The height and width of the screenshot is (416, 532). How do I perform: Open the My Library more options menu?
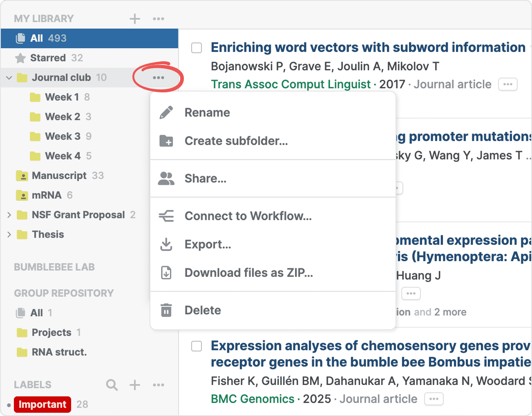(x=159, y=19)
